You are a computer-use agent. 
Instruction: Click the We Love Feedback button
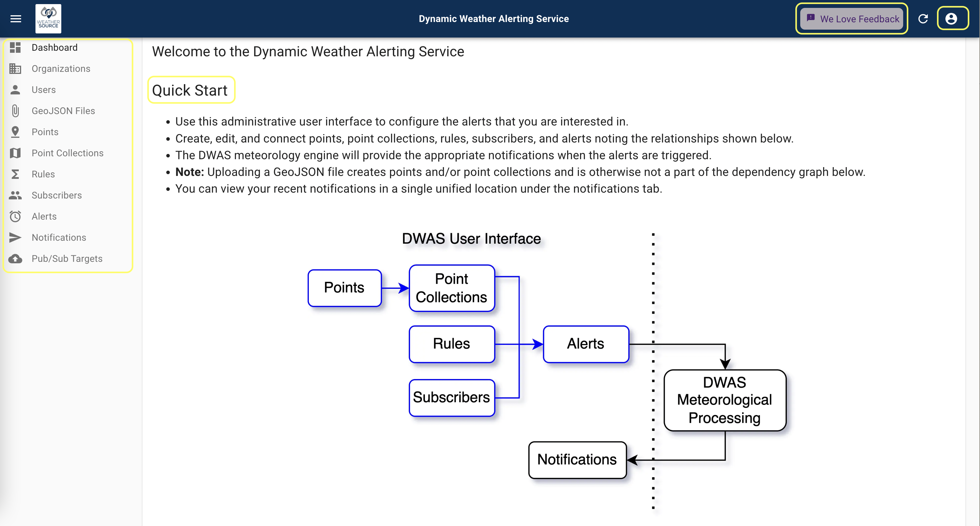click(x=851, y=18)
